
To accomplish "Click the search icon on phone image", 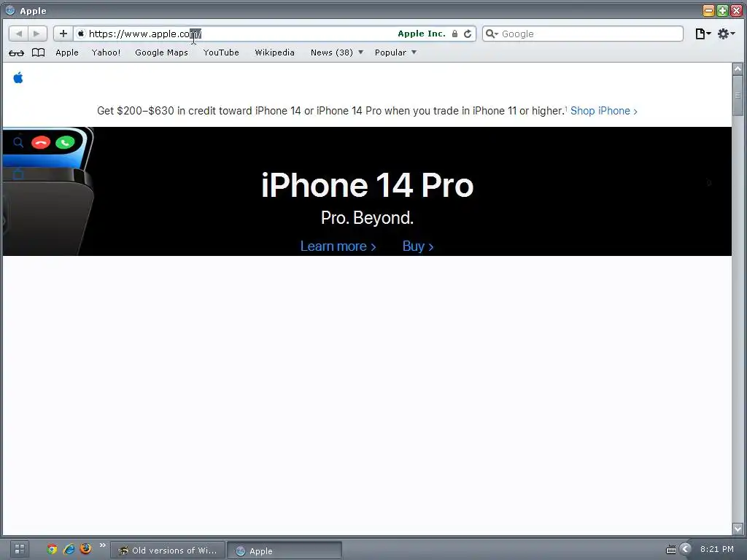I will coord(18,142).
